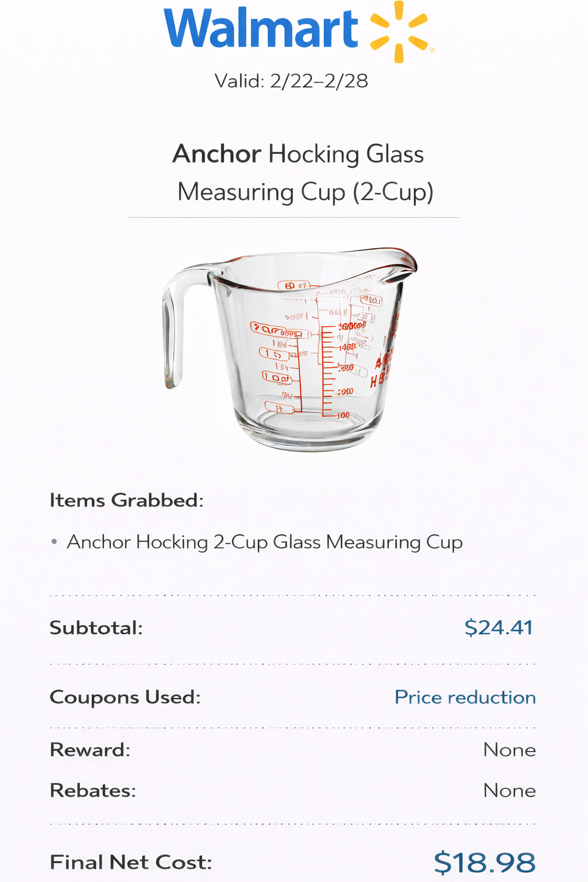
Task: Click the Valid 2/22–2/28 date text
Action: click(x=291, y=81)
